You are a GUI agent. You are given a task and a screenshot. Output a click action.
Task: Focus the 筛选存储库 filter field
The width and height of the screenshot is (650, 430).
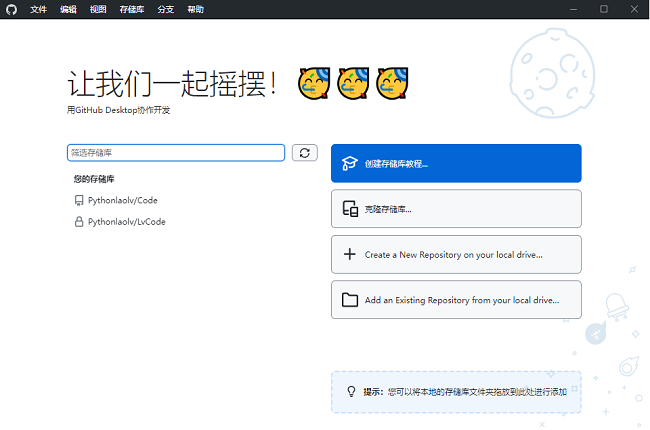(175, 153)
